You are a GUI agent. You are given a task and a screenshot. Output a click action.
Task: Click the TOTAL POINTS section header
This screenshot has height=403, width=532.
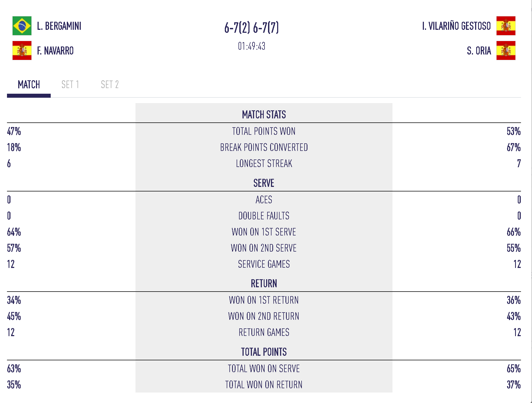click(264, 352)
